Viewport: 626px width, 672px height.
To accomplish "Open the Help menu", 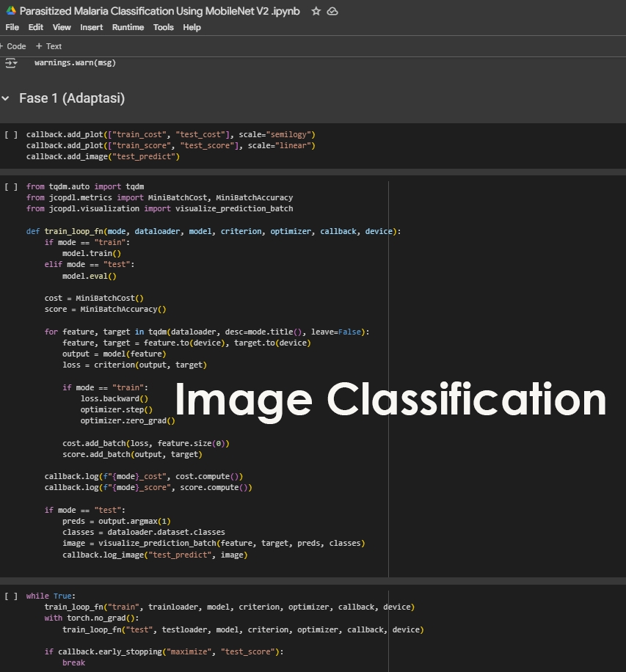I will 192,27.
